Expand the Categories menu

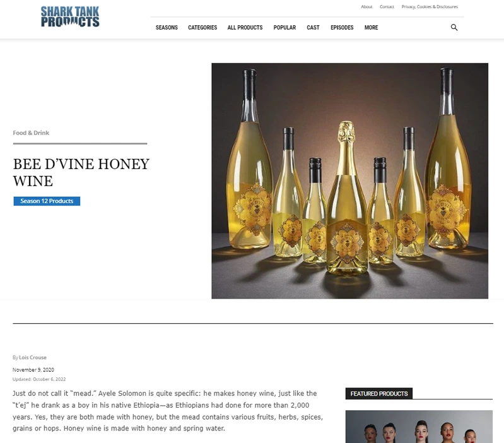[202, 28]
